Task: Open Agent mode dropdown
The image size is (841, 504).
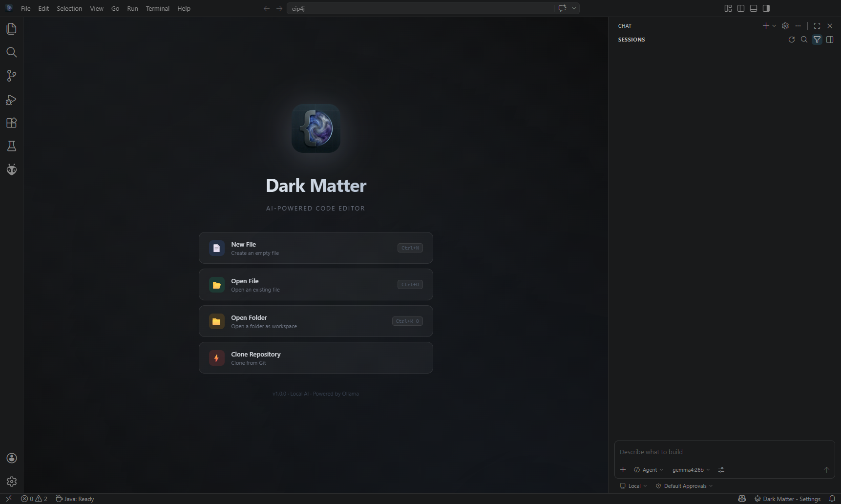Action: pyautogui.click(x=649, y=470)
